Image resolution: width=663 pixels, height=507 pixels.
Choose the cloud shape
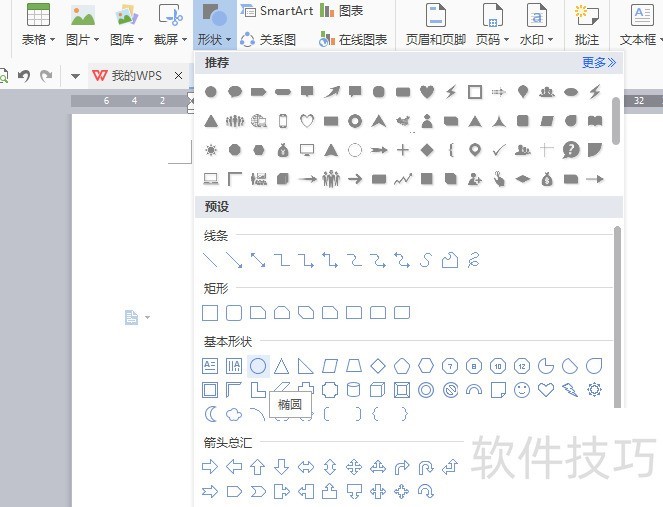tap(234, 414)
